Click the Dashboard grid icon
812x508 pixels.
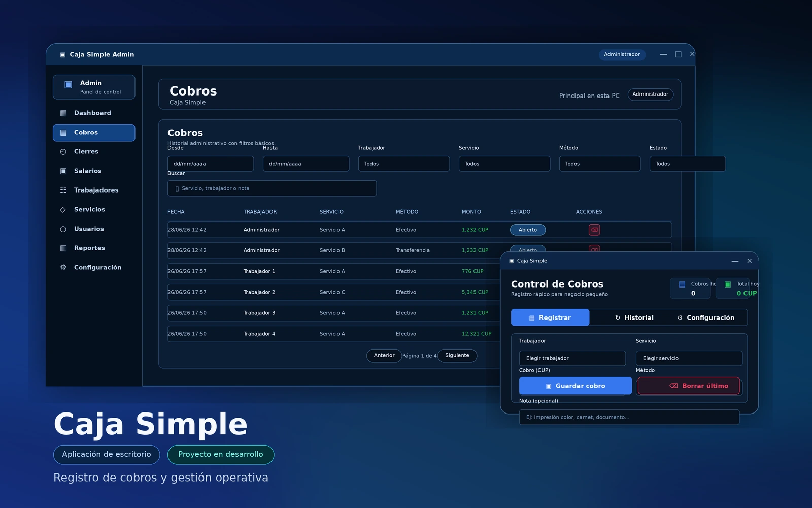click(63, 113)
